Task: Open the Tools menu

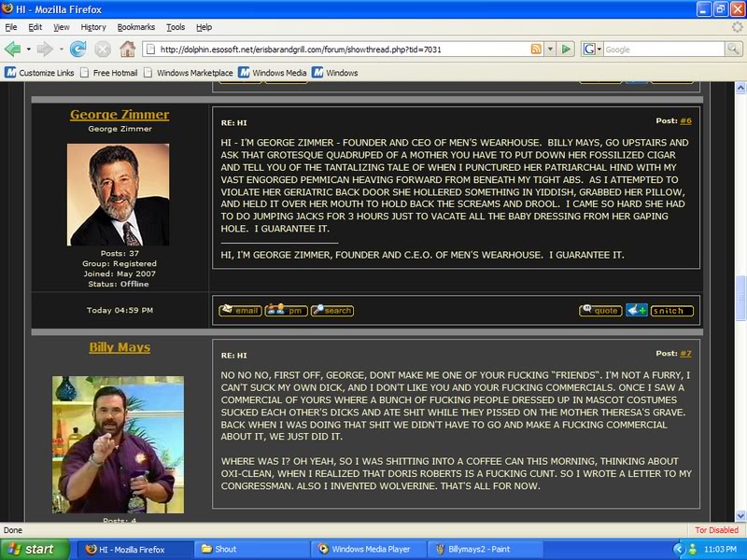Action: click(x=176, y=27)
